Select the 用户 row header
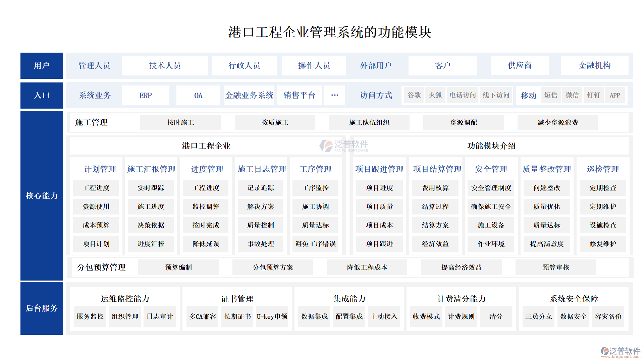Image resolution: width=644 pixels, height=362 pixels. tap(42, 66)
